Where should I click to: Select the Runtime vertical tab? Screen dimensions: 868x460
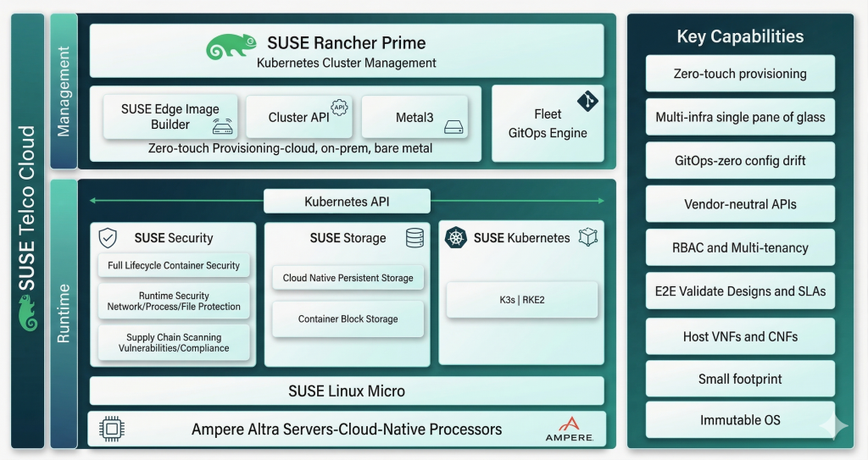point(64,313)
